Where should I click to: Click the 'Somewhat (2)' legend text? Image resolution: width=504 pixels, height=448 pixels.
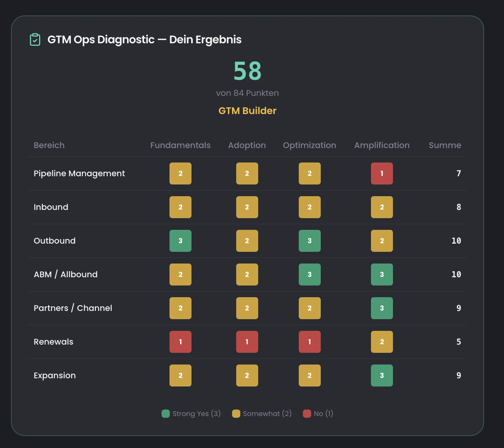(x=267, y=414)
